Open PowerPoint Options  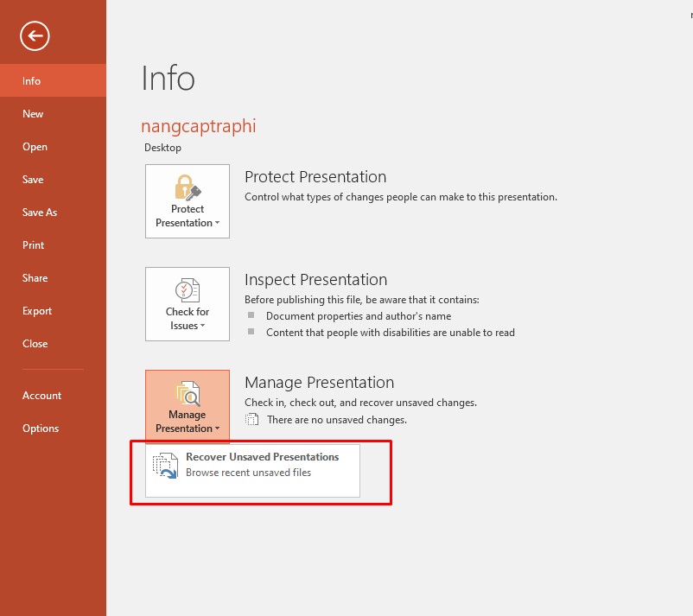[x=53, y=429]
